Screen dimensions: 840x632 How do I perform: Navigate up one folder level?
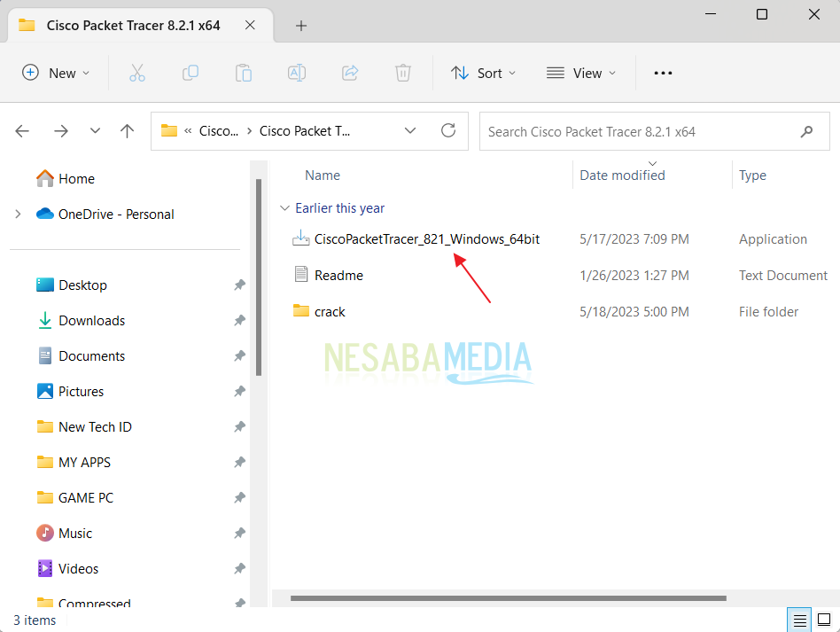tap(127, 131)
